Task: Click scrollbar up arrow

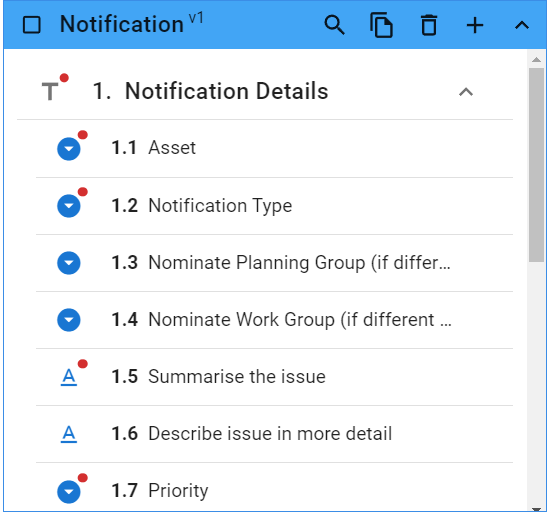Action: (536, 60)
